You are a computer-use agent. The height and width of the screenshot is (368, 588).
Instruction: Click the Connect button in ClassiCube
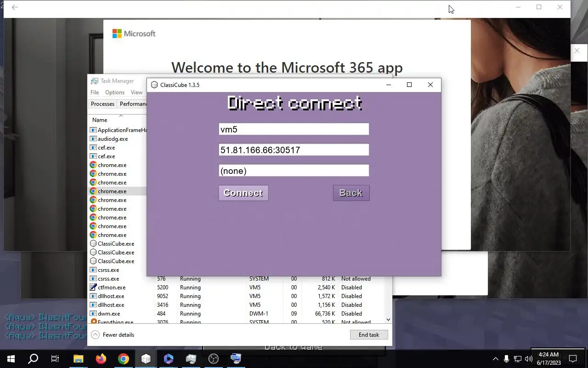coord(243,193)
